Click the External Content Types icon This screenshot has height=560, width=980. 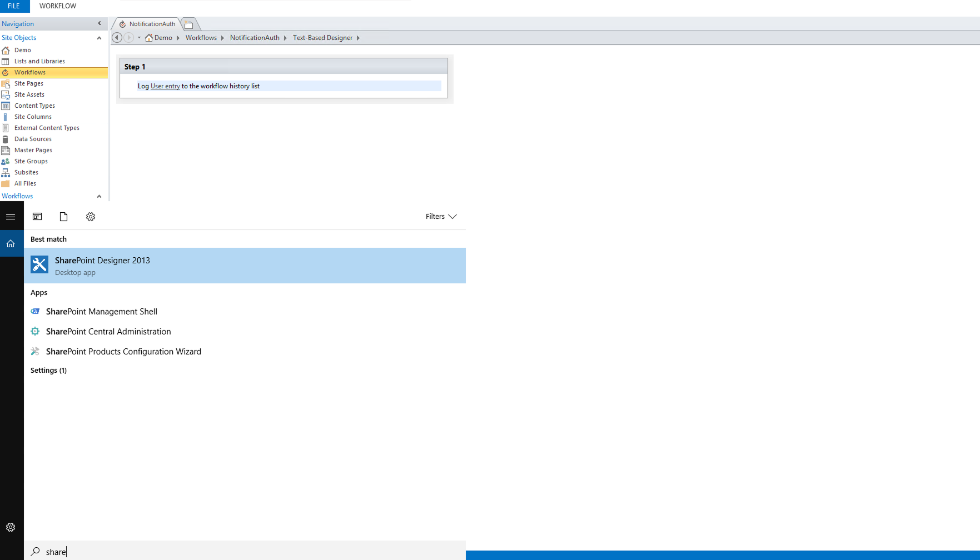click(6, 128)
